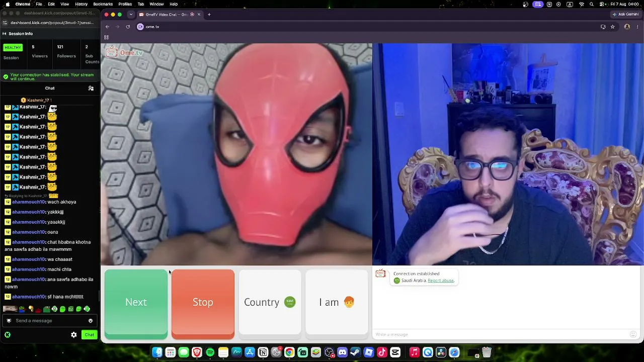
Task: Open the OmeTV emoji picker
Action: click(633, 334)
